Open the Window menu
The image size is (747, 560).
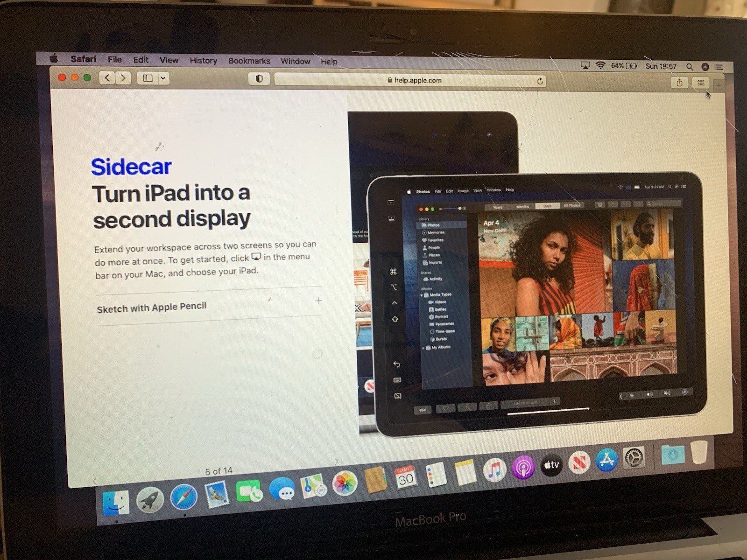(x=295, y=61)
